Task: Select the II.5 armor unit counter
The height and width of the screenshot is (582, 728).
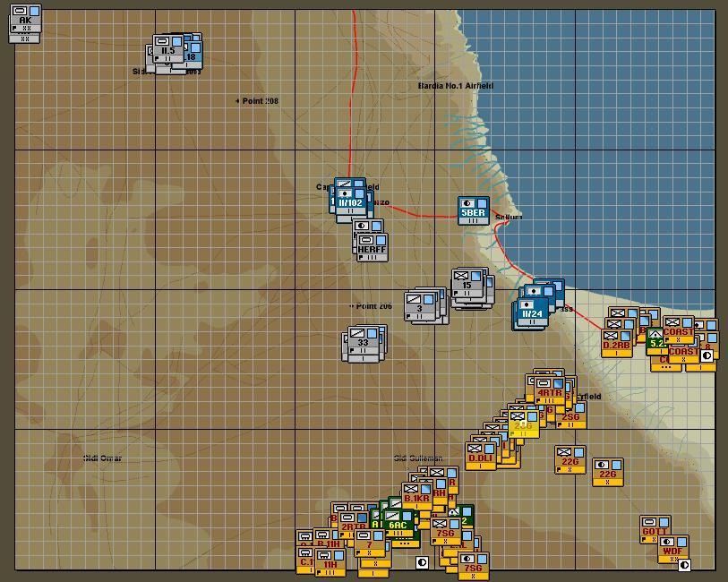Action: coord(168,49)
